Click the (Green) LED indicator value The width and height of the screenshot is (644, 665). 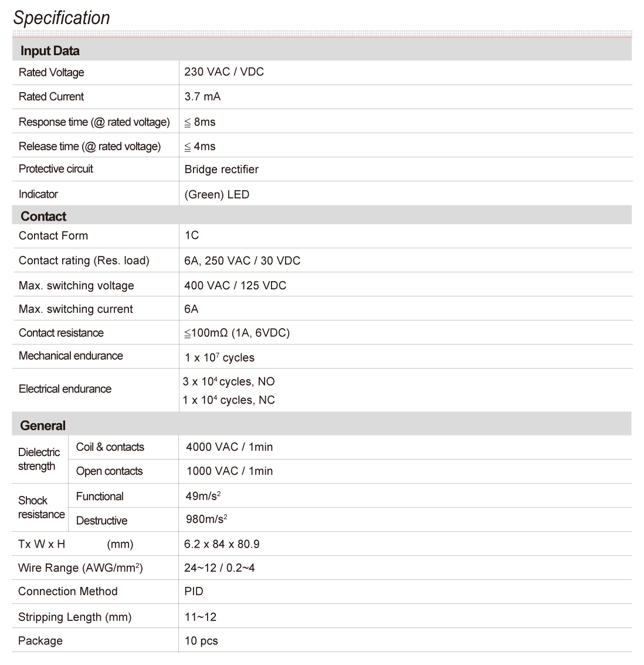tap(216, 194)
